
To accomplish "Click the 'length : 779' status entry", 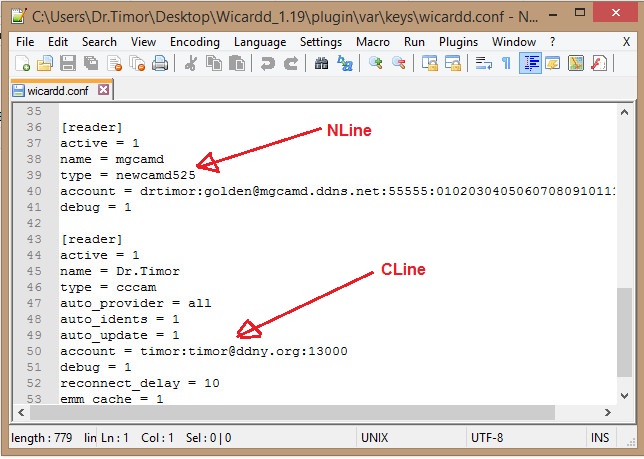I will (41, 438).
